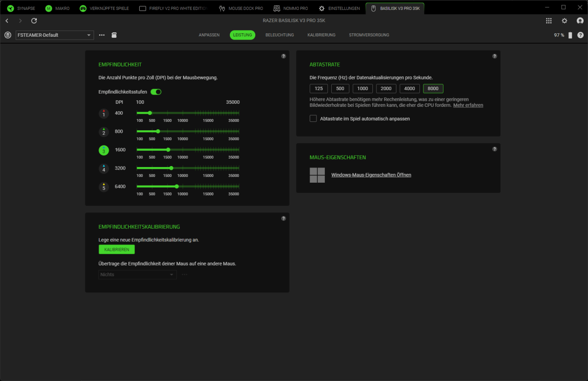Open the FSTEAMER-Default profile dropdown
The width and height of the screenshot is (588, 381).
coord(54,35)
